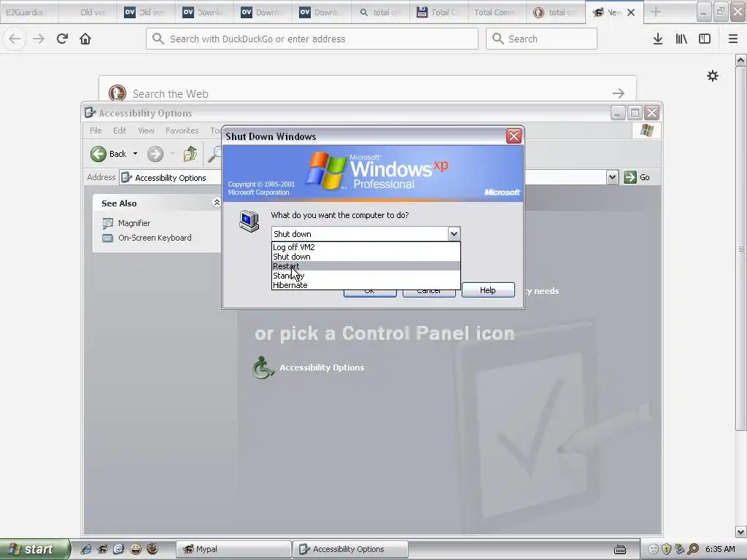The width and height of the screenshot is (747, 560).
Task: Switch to the Total Comm tab
Action: click(x=496, y=12)
